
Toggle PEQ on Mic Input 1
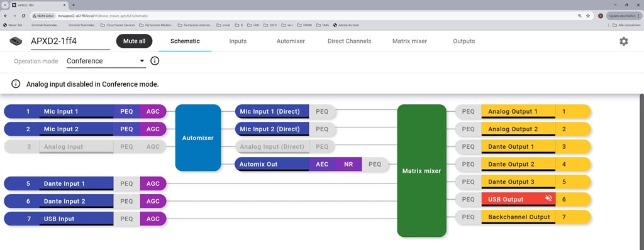click(x=126, y=111)
